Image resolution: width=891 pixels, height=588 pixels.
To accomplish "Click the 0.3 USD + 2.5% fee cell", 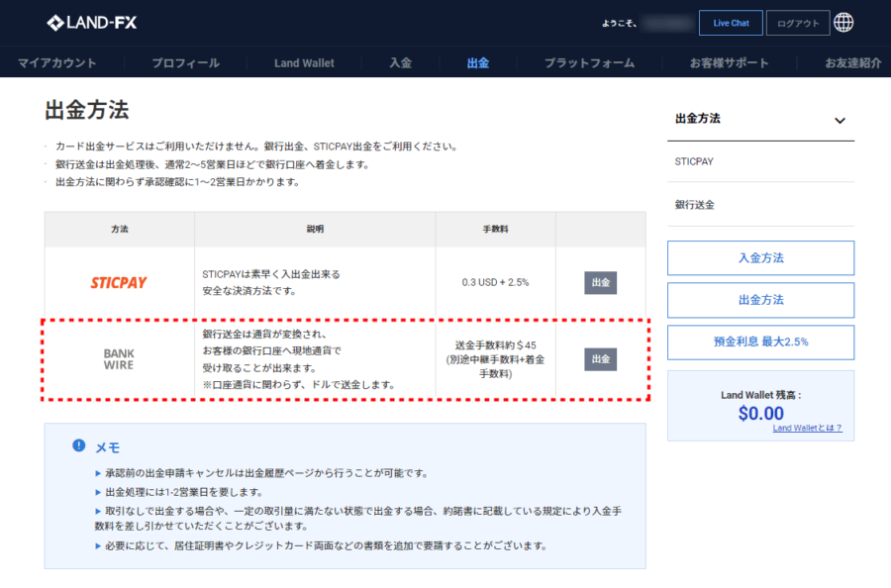I will (496, 282).
